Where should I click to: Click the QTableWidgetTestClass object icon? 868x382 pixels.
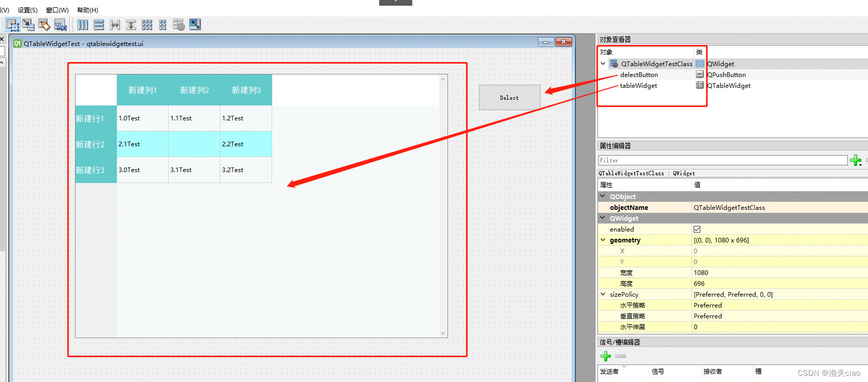point(614,64)
